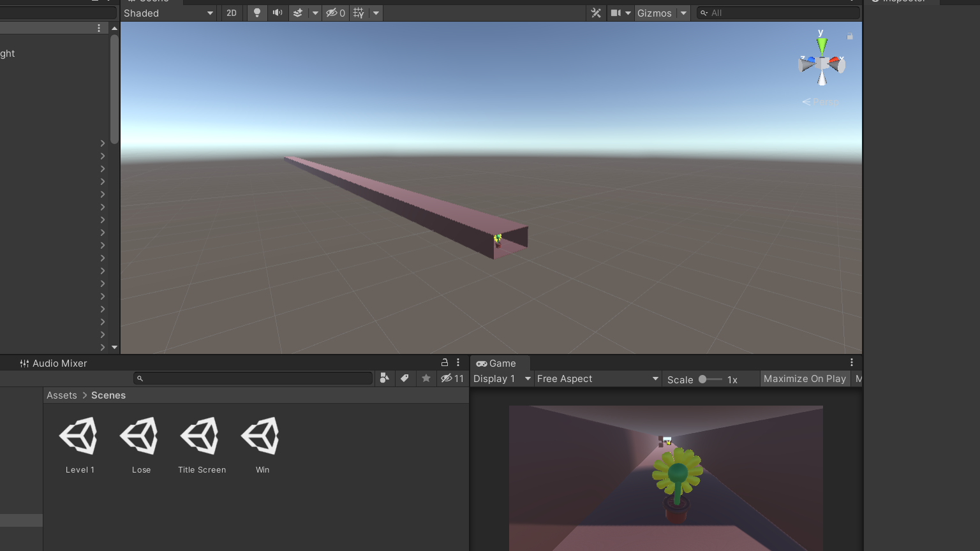Image resolution: width=980 pixels, height=551 pixels.
Task: Click the favorites star icon in Project panel
Action: [426, 378]
